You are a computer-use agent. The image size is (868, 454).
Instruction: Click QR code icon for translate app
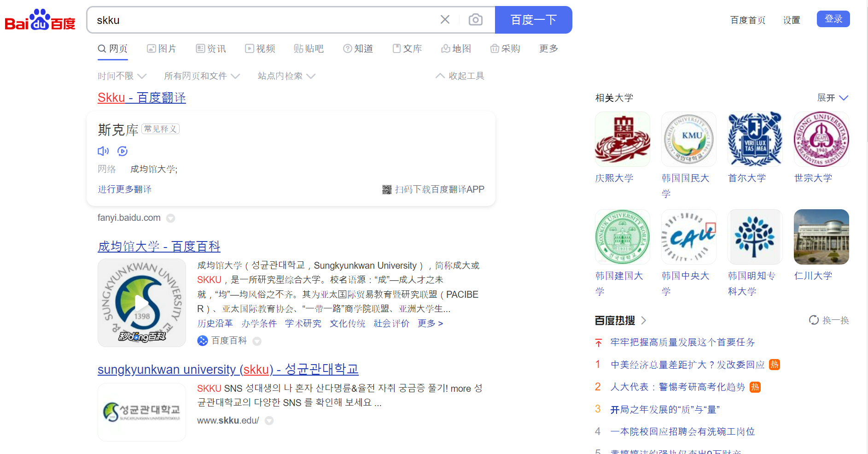point(387,189)
